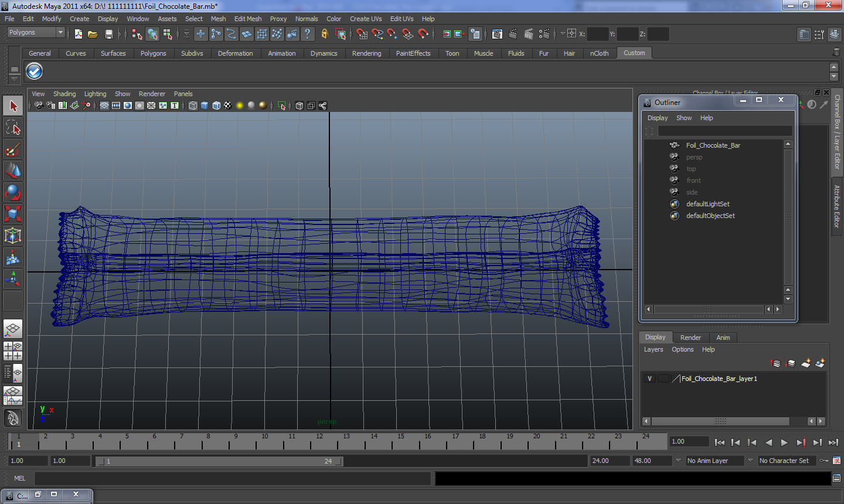This screenshot has width=844, height=504.
Task: Enable select by component type mode
Action: (168, 34)
